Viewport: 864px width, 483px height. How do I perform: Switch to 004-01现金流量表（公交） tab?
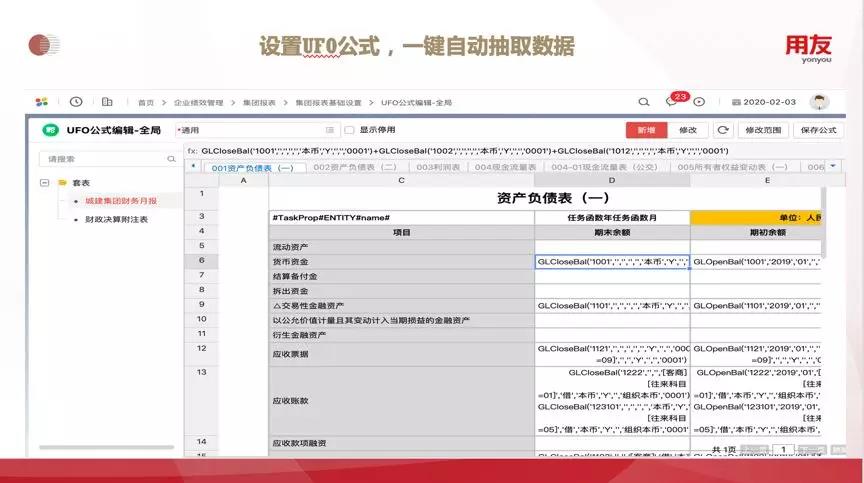click(x=604, y=167)
